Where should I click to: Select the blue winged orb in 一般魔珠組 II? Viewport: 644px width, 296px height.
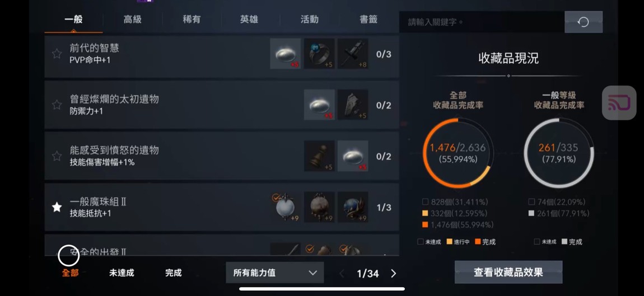[353, 207]
